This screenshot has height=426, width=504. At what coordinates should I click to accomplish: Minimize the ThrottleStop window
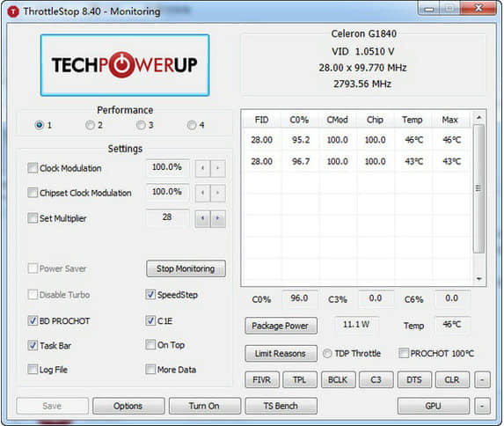click(x=429, y=9)
